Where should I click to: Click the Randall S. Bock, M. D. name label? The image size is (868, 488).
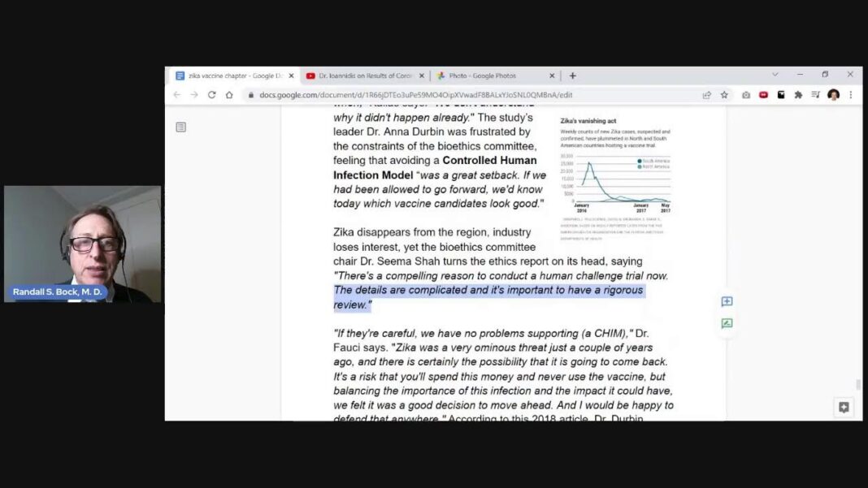click(58, 292)
